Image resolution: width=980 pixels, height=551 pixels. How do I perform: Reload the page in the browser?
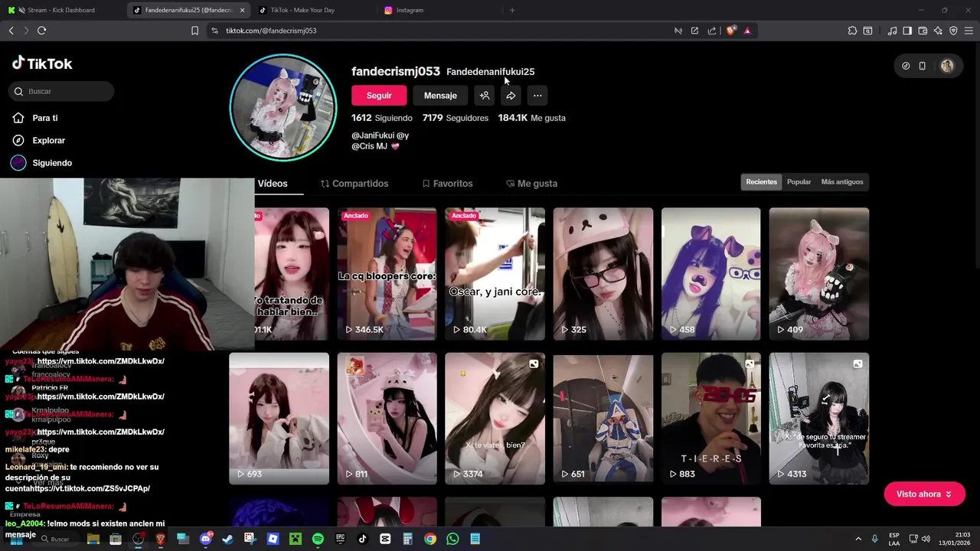(41, 31)
